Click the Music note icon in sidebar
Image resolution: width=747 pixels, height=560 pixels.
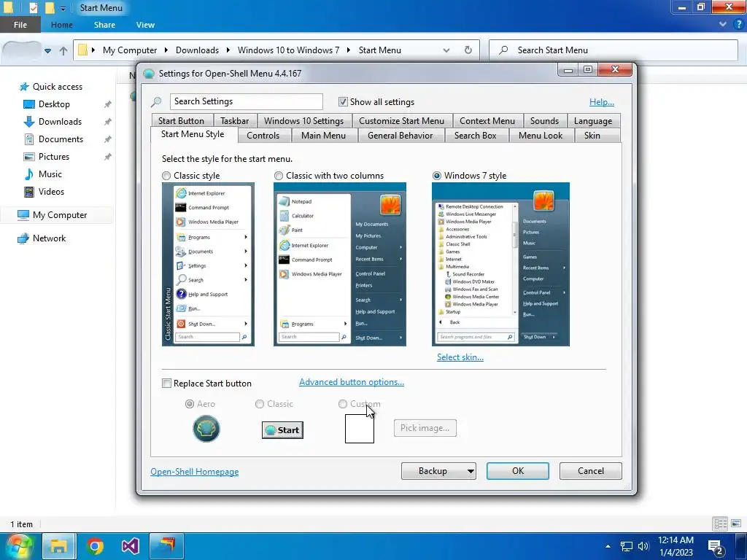(29, 174)
